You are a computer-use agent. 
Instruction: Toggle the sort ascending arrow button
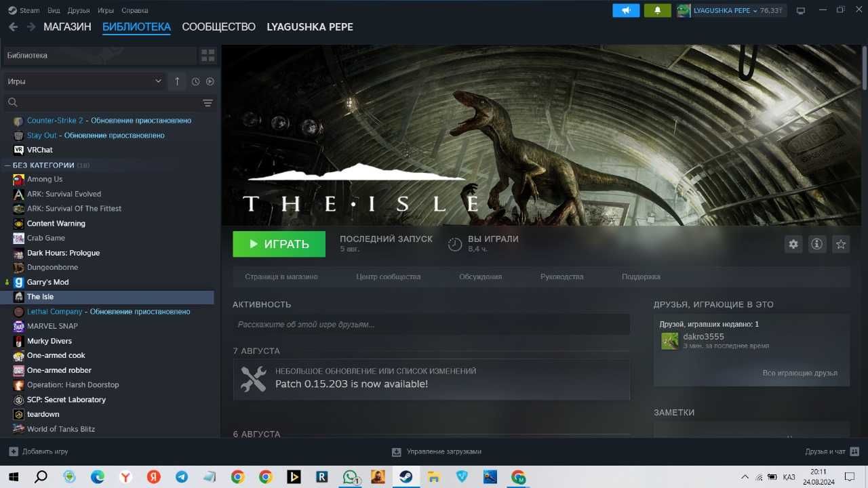coord(177,81)
